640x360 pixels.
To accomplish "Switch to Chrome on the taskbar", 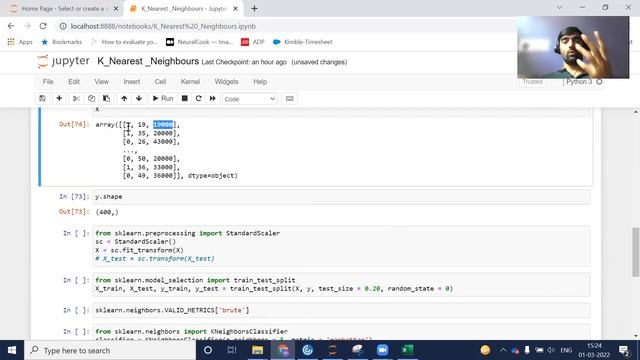I will pyautogui.click(x=282, y=350).
